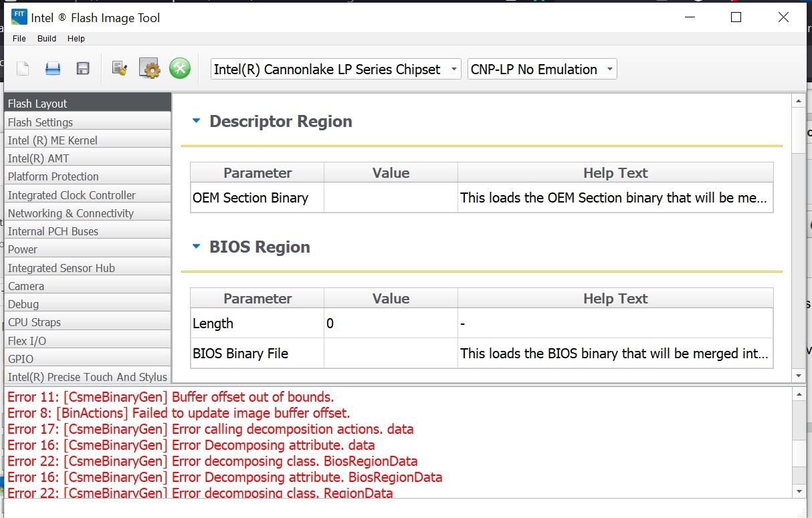Click the new configuration blank page icon
The image size is (812, 518).
pos(23,68)
